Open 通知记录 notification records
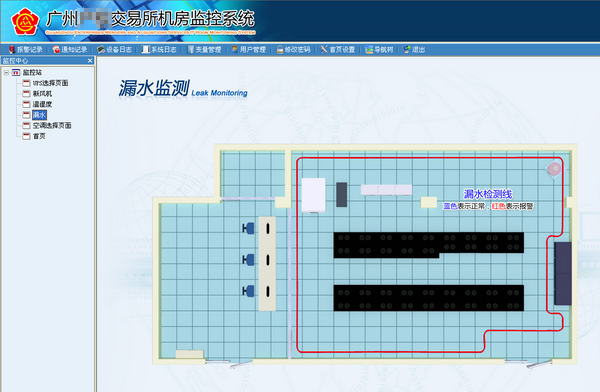Screen dimensions: 600x392 (70, 49)
